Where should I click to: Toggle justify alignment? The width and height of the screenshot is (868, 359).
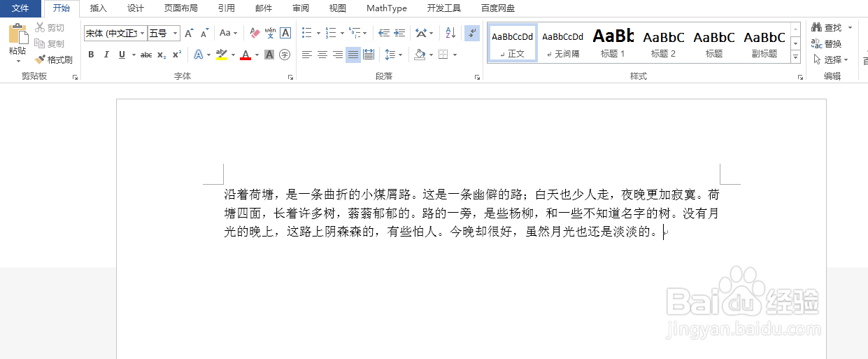click(353, 55)
